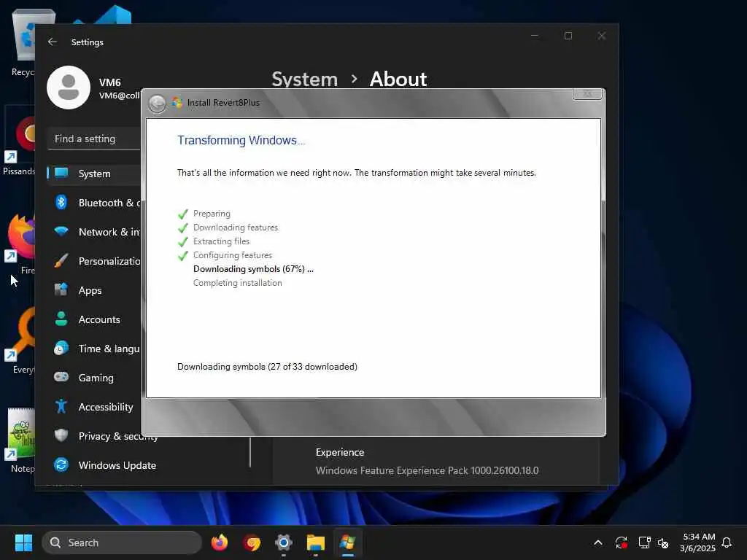
Task: Click the Bluetooth icon in the sidebar
Action: pyautogui.click(x=61, y=203)
